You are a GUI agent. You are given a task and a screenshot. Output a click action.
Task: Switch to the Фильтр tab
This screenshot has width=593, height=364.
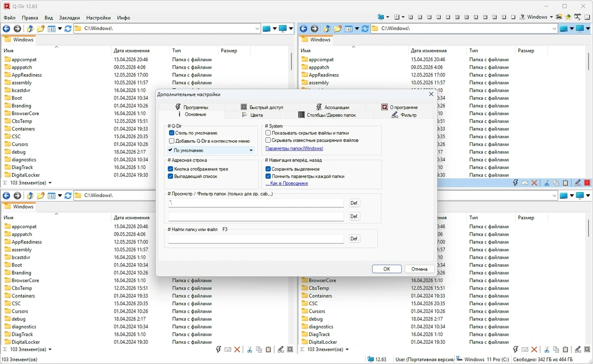point(403,115)
